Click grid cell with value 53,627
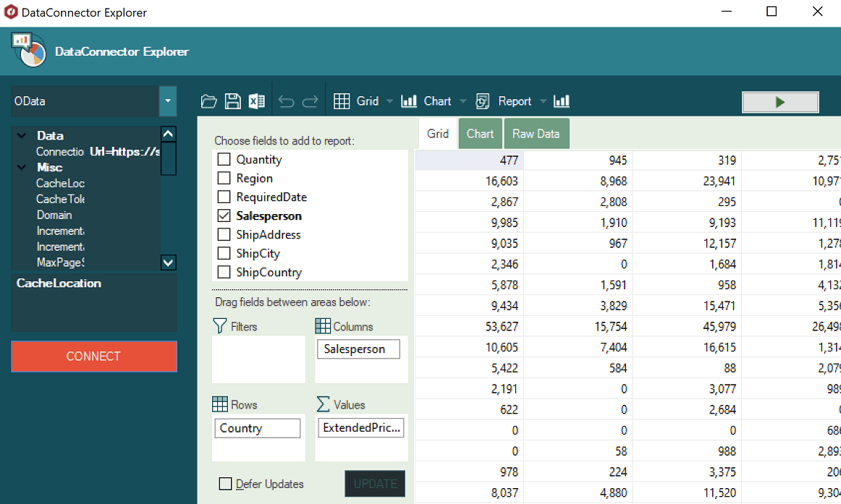 (469, 326)
